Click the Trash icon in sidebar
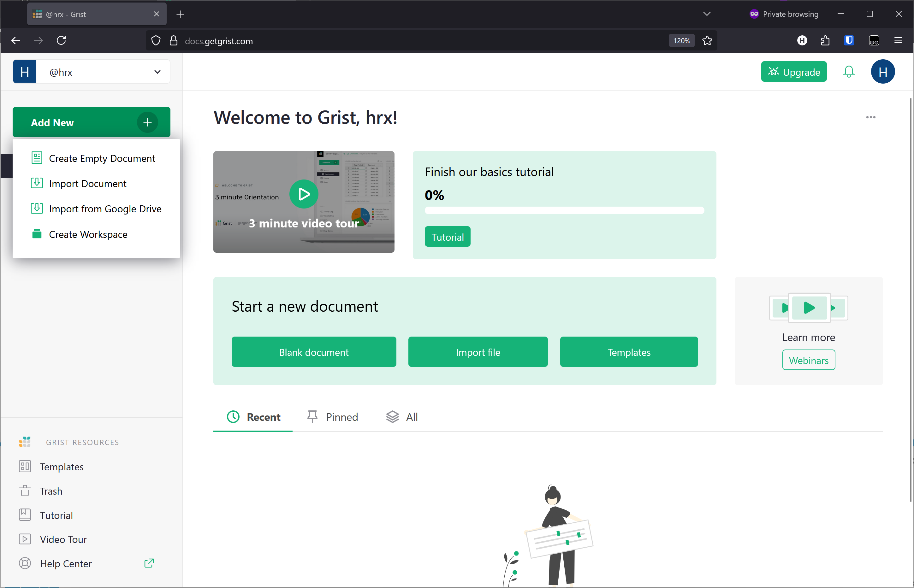914x588 pixels. [x=25, y=491]
